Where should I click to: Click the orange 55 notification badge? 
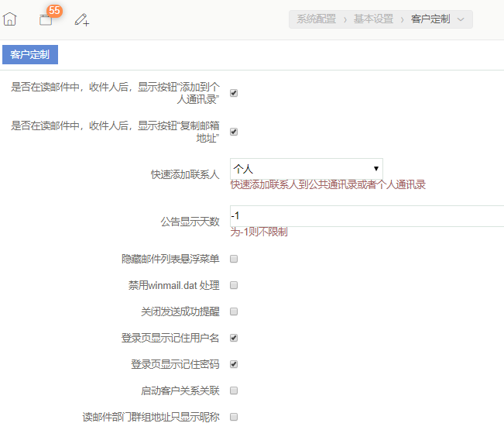pos(55,11)
